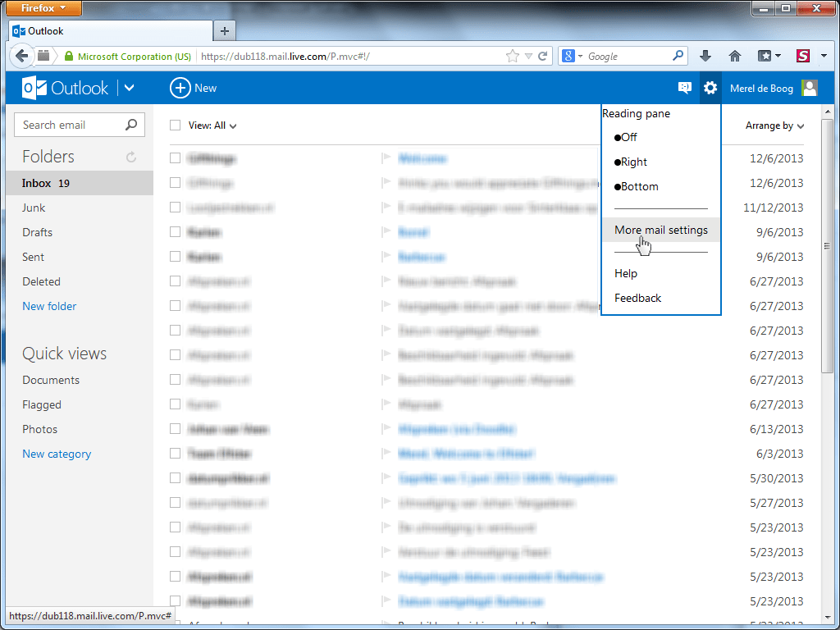
Task: Set the Reading pane to Off
Action: click(627, 137)
